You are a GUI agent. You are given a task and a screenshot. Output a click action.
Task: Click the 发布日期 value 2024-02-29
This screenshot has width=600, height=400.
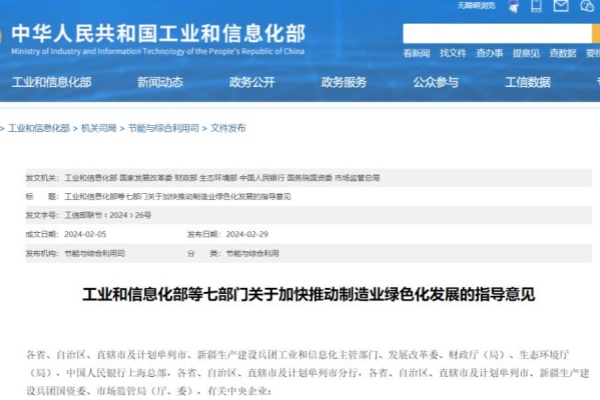[247, 234]
